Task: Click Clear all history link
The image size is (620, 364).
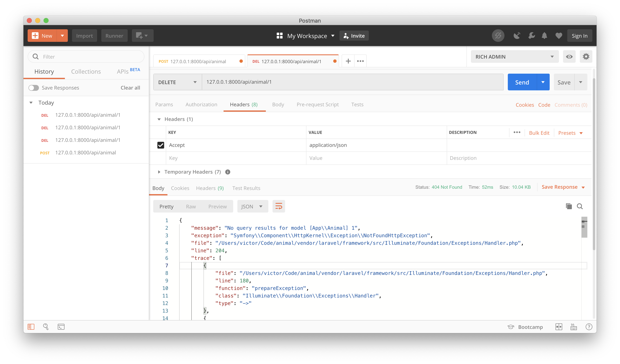Action: 130,88
